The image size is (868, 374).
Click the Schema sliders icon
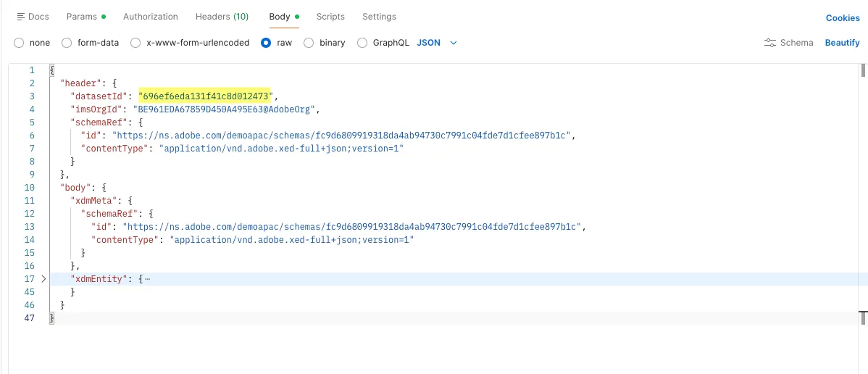coord(770,43)
